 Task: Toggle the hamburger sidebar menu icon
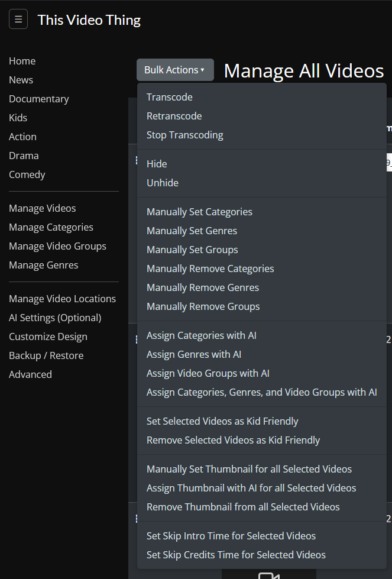18,19
